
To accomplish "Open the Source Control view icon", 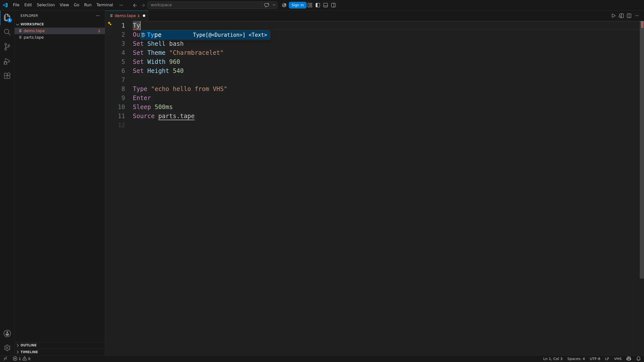I will click(7, 47).
